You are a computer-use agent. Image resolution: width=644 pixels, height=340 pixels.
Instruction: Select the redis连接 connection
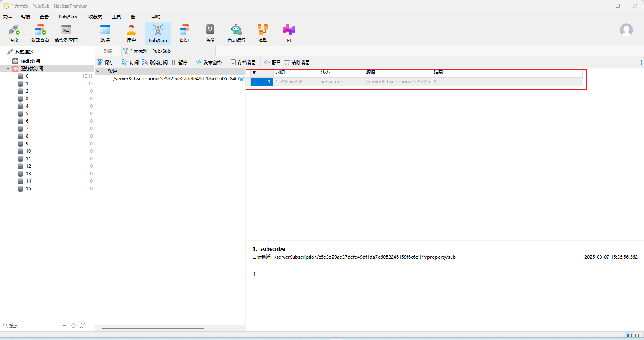click(30, 61)
